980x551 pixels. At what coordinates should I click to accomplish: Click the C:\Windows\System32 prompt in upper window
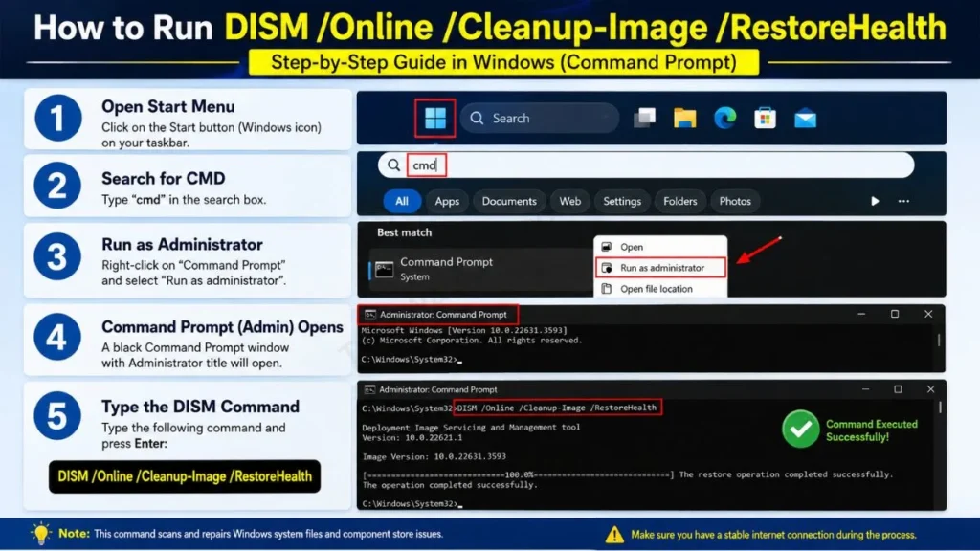(410, 360)
